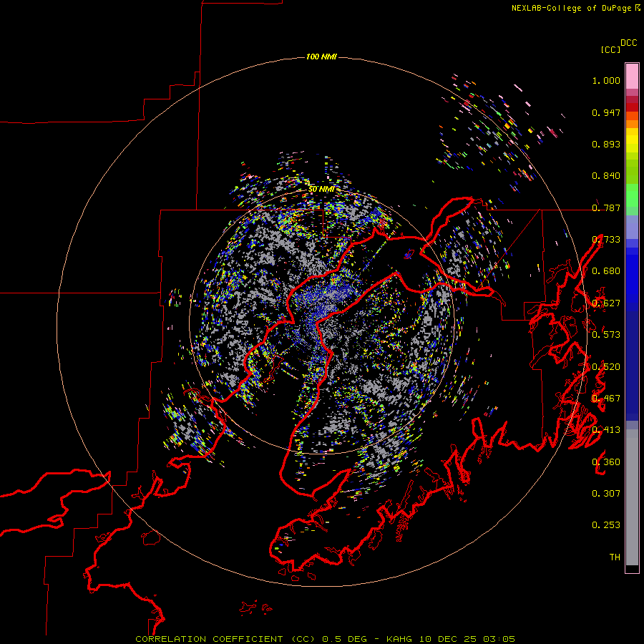The width and height of the screenshot is (644, 644).
Task: Pick the black TH segment on the color bar
Action: pos(632,568)
